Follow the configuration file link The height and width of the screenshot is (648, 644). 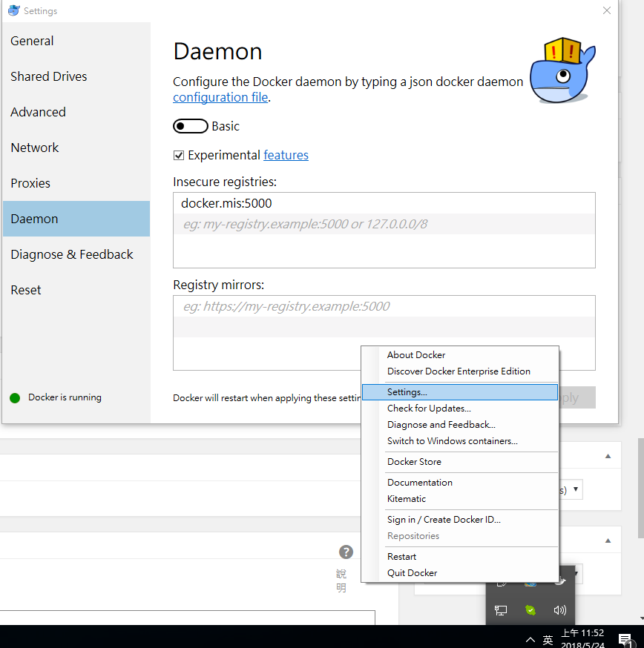pyautogui.click(x=220, y=97)
